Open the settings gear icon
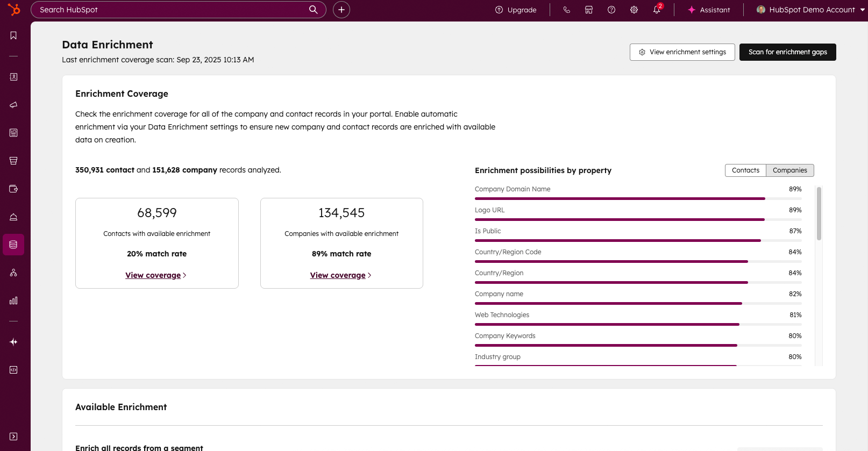This screenshot has width=868, height=451. [x=634, y=10]
